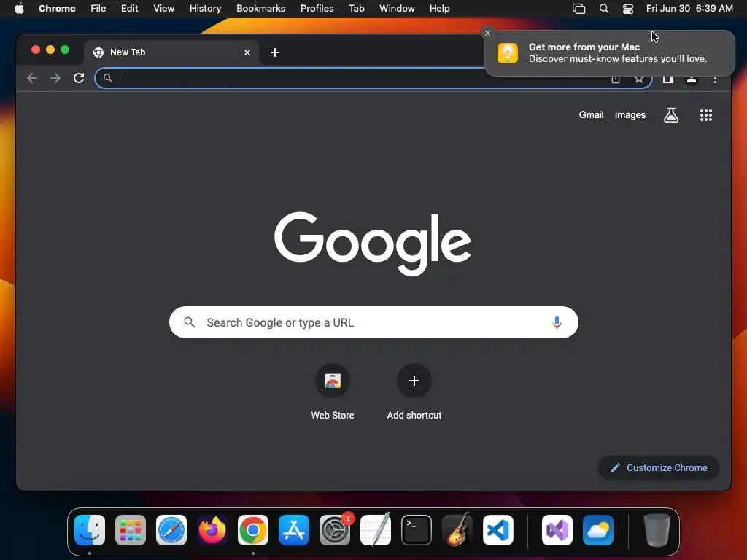Open Visual Studio from the Dock

click(557, 530)
